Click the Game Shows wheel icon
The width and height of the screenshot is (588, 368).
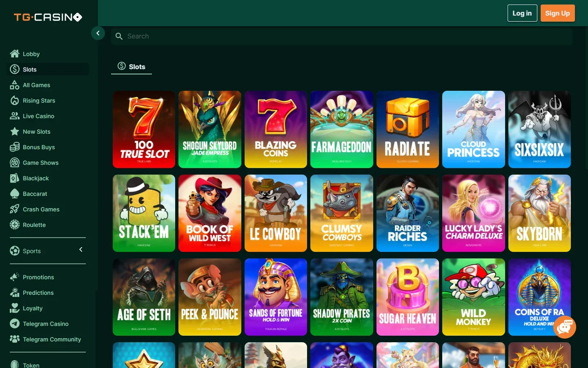point(15,162)
